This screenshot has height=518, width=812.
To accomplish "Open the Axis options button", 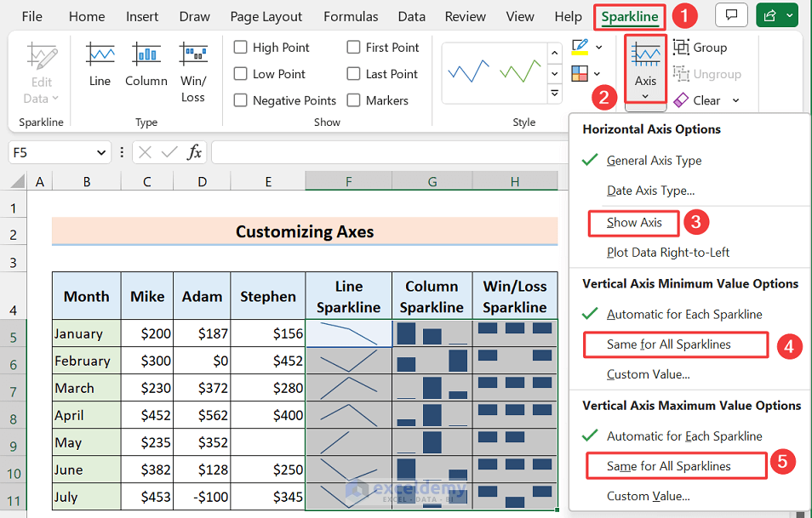I will point(645,70).
